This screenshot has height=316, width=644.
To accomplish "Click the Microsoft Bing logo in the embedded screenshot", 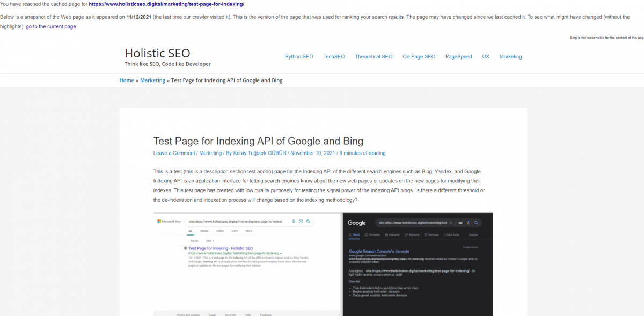I will click(x=169, y=221).
